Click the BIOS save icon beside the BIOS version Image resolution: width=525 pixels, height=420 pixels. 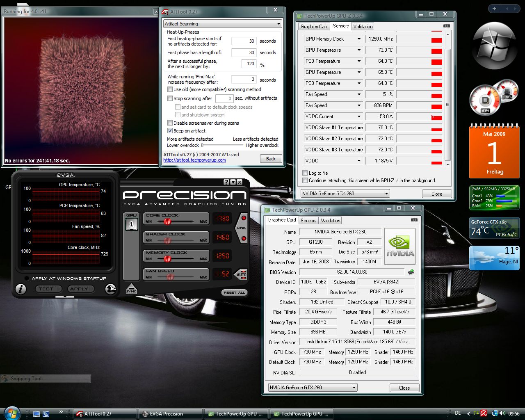pos(411,272)
